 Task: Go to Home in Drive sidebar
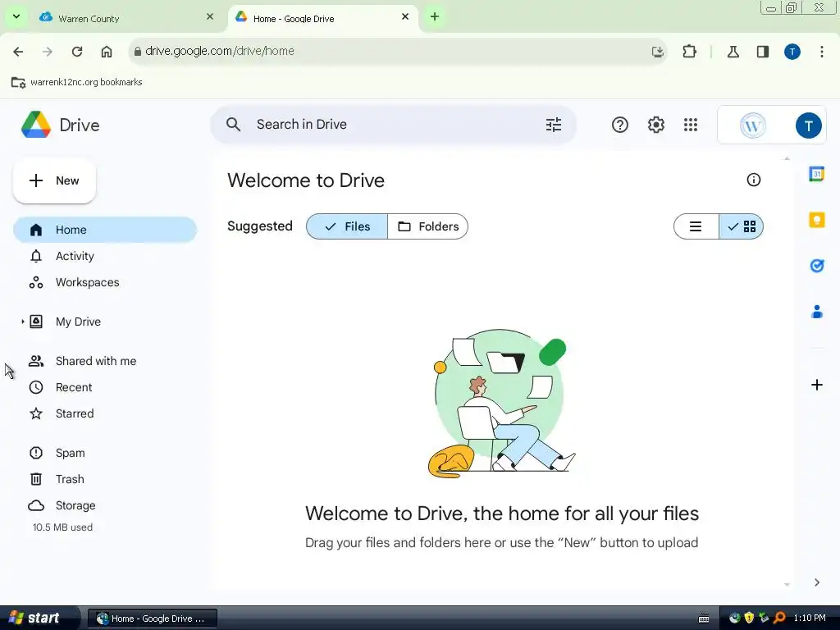click(105, 230)
